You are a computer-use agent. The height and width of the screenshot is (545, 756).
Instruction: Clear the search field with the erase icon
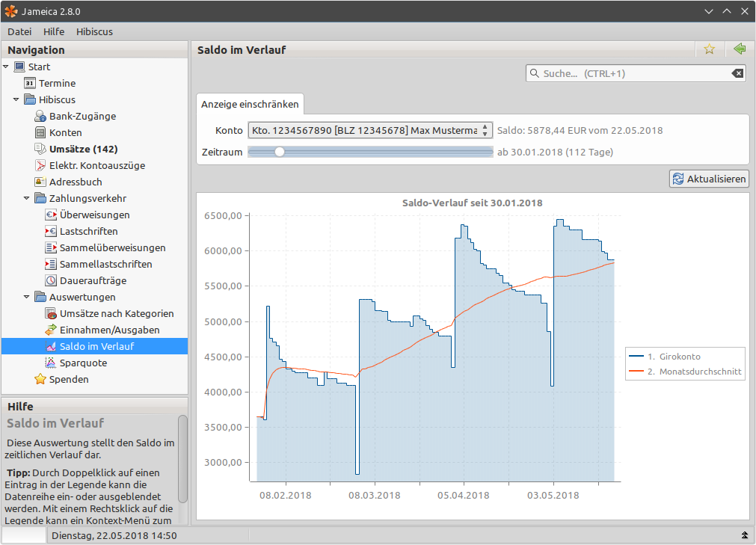point(737,73)
